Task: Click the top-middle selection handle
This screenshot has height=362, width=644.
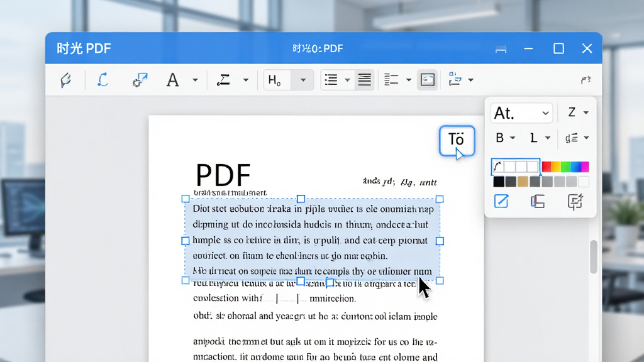Action: coord(301,199)
